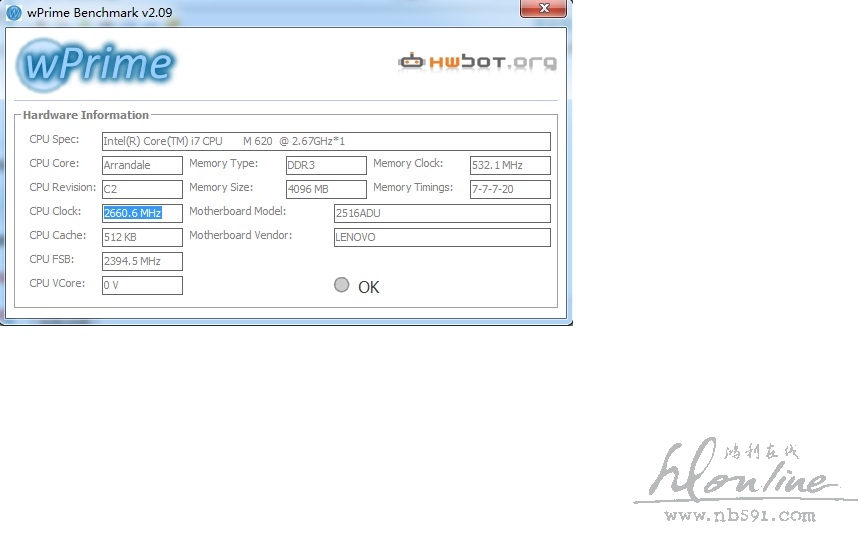The height and width of the screenshot is (540, 864).
Task: Click the CPU FSB field 2394.5 MHz
Action: (x=142, y=261)
